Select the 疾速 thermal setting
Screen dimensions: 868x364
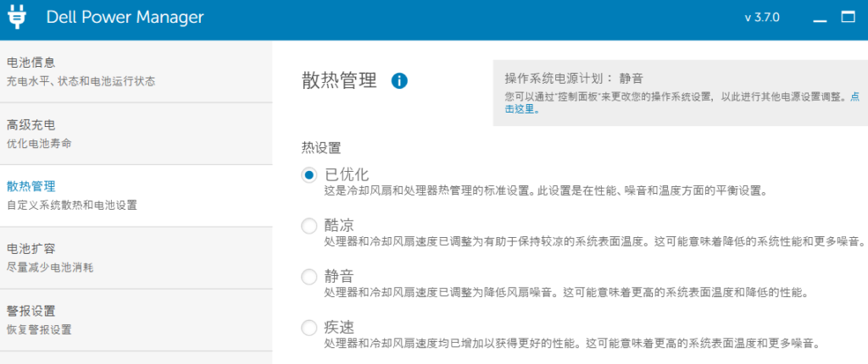pos(309,328)
